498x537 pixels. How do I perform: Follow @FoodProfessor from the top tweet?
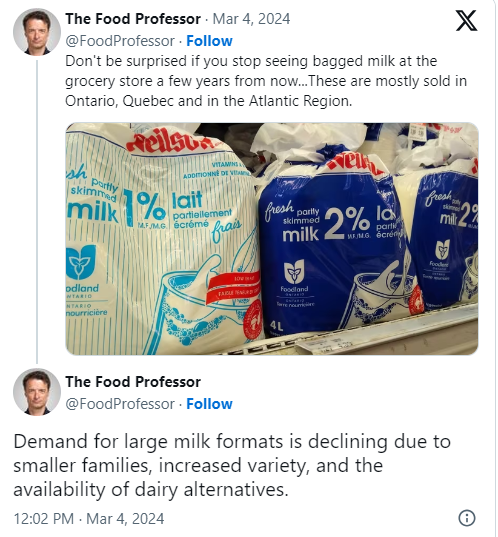(209, 41)
